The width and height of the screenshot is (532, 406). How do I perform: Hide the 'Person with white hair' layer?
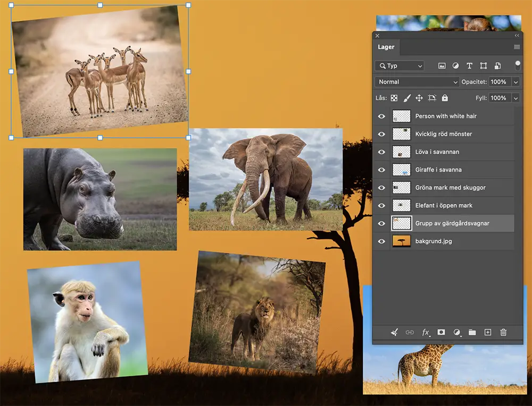pos(381,116)
